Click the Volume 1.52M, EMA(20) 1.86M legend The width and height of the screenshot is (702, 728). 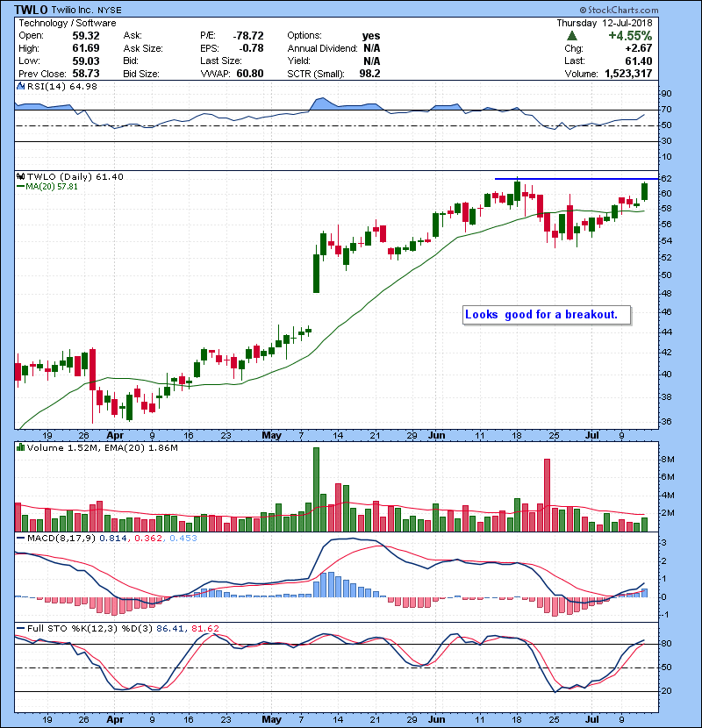click(x=102, y=448)
